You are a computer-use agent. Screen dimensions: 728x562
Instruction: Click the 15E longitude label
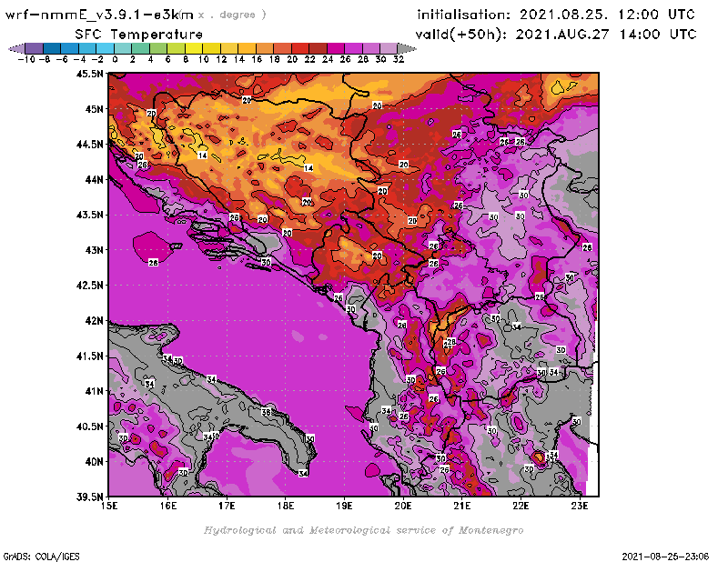click(109, 506)
